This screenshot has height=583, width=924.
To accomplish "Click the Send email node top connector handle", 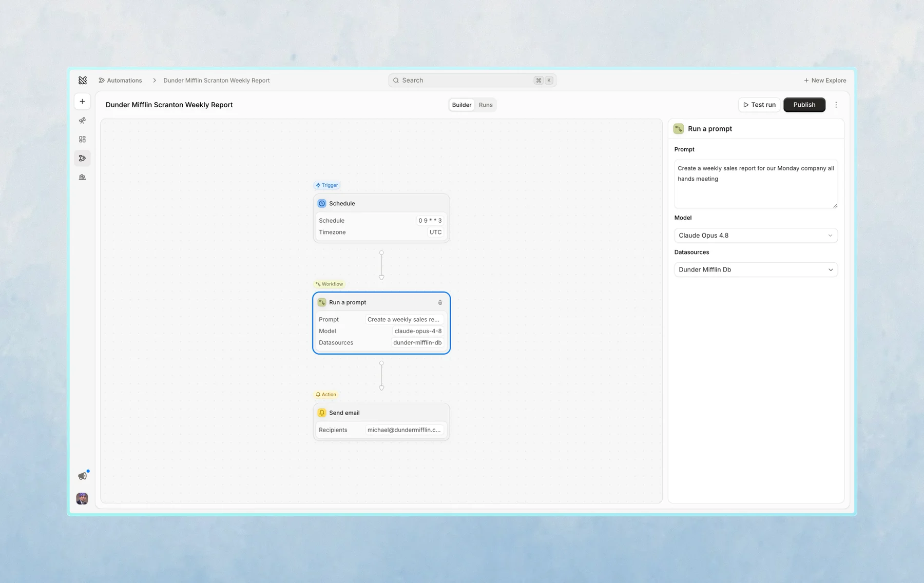I will click(381, 388).
